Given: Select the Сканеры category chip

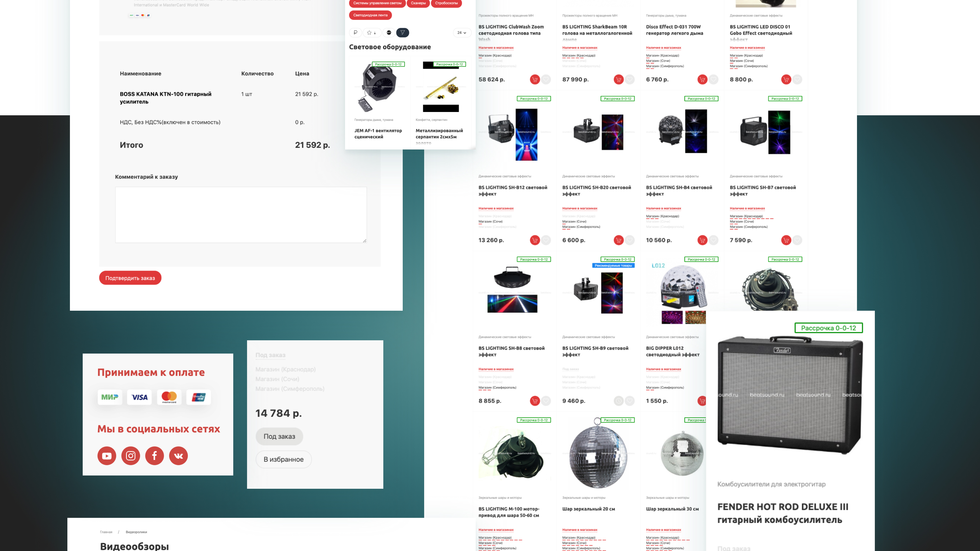Looking at the screenshot, I should coord(418,3).
